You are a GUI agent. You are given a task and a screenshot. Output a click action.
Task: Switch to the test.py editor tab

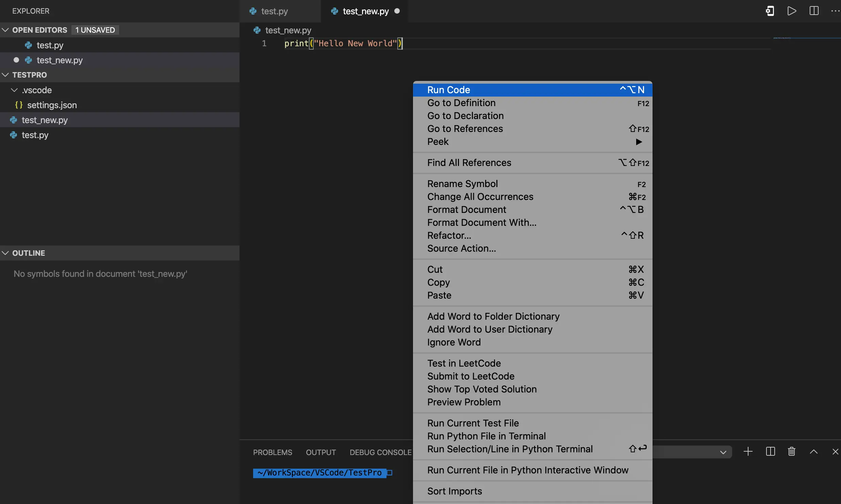[274, 11]
